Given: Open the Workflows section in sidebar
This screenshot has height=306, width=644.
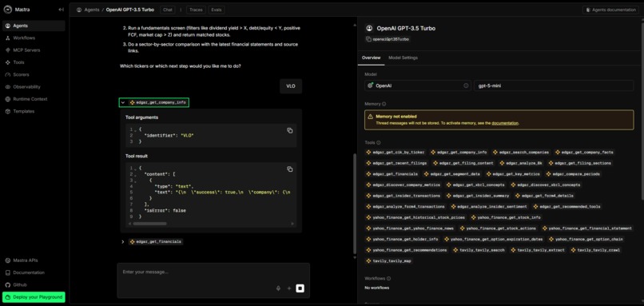Looking at the screenshot, I should coord(34,38).
